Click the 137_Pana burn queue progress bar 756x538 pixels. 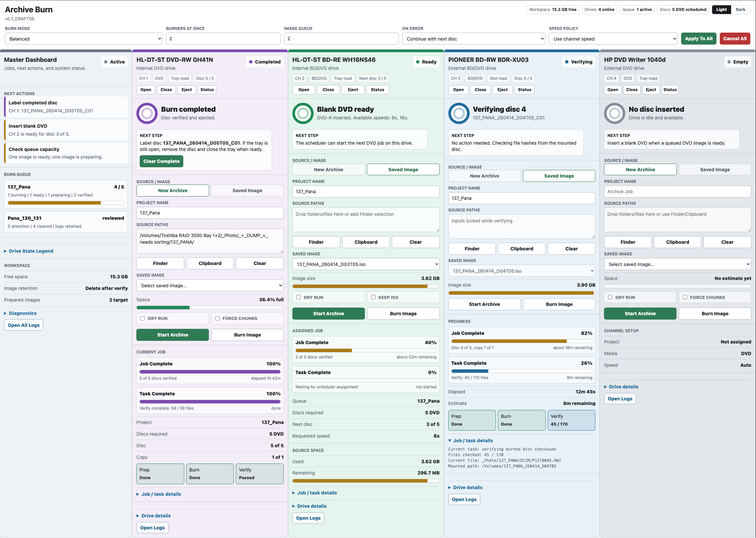click(66, 203)
